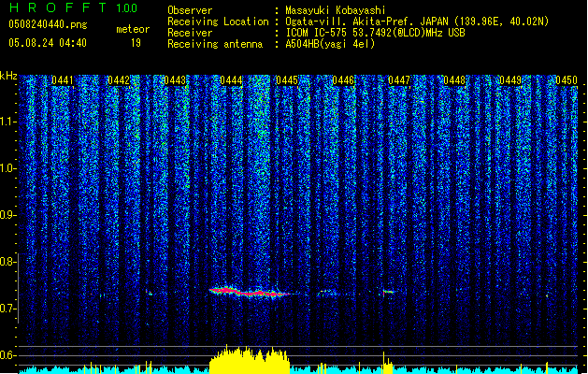The width and height of the screenshot is (588, 374).
Task: Click the 0446 time marker
Action: click(x=343, y=80)
